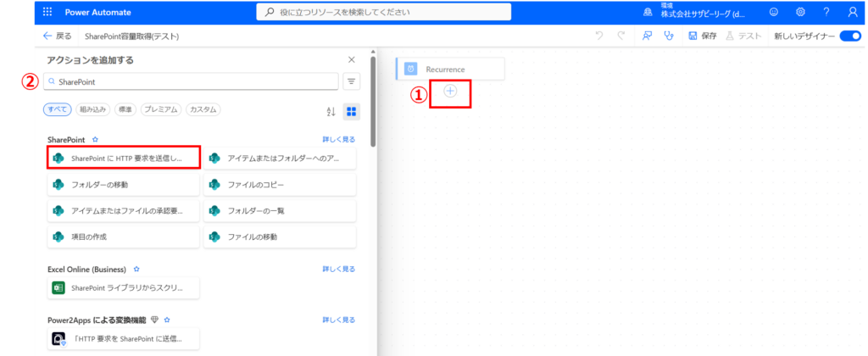Click the plus icon below Recurrence
868x356 pixels.
tap(450, 91)
